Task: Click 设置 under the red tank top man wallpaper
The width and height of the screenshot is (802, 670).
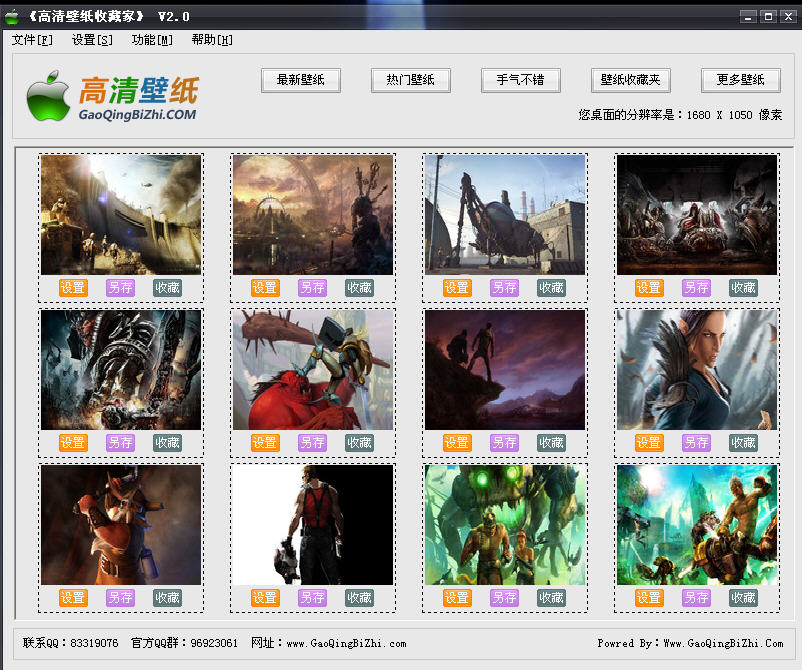Action: (265, 598)
